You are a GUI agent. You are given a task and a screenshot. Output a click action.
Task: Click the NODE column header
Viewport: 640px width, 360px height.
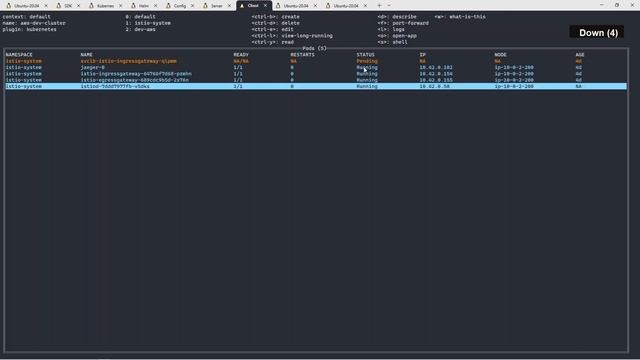500,55
